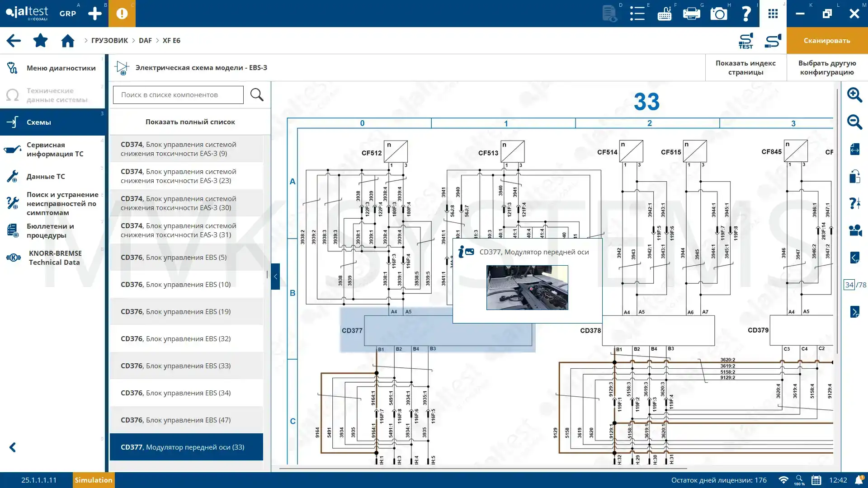Screen dimensions: 868x488
Task: Click the TEST connection icon
Action: pyautogui.click(x=746, y=41)
